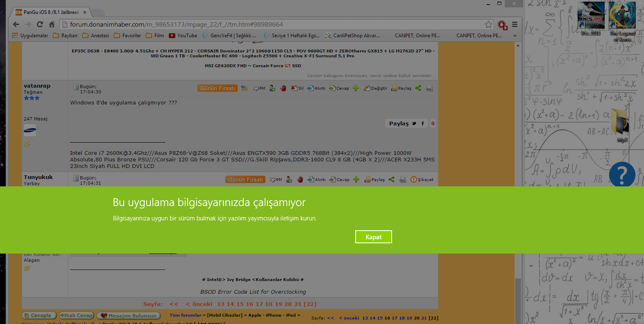The height and width of the screenshot is (324, 644).
Task: Open the Samsung badge under vatanrap's profile
Action: point(30,130)
